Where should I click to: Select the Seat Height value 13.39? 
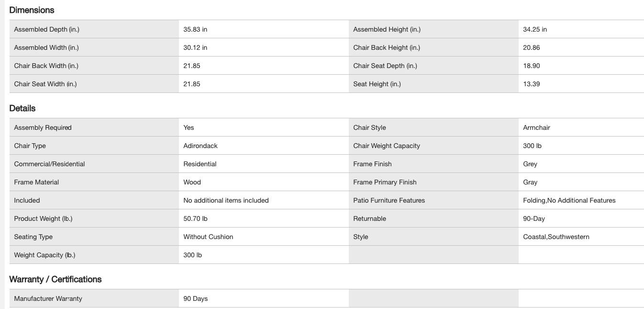point(532,84)
